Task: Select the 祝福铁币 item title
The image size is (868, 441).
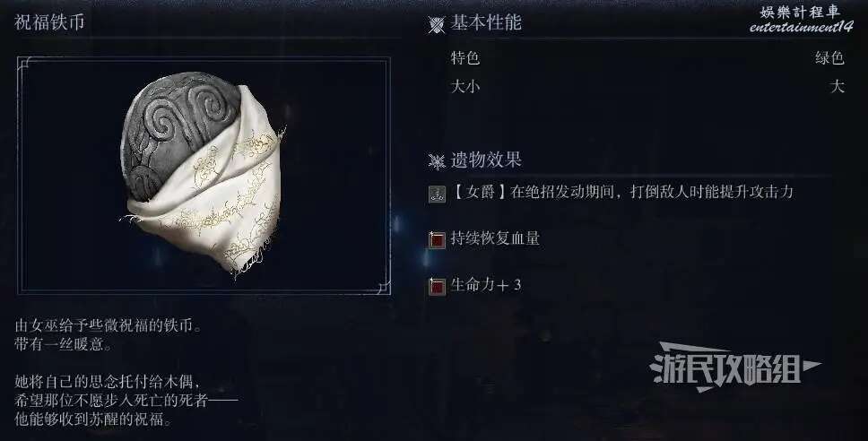Action: click(50, 22)
